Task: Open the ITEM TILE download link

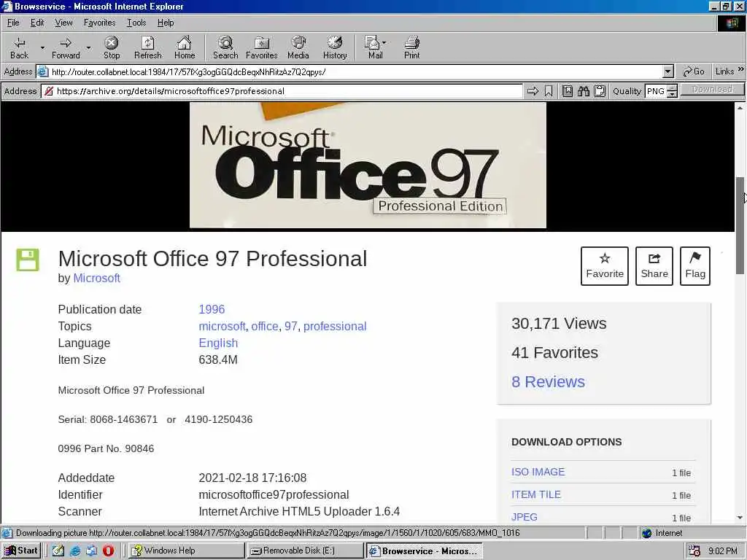Action: click(x=536, y=495)
